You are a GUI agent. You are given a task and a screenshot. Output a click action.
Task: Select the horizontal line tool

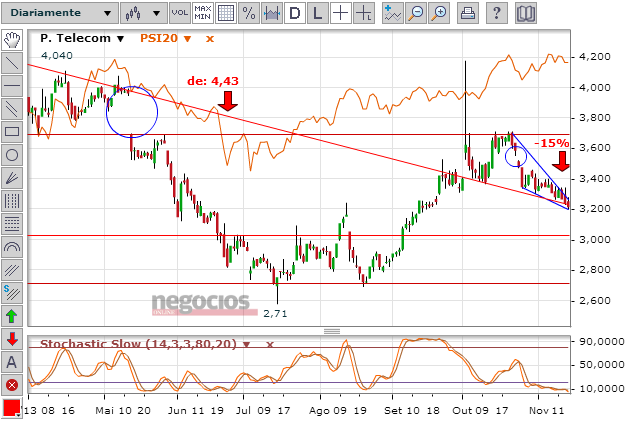pyautogui.click(x=12, y=86)
